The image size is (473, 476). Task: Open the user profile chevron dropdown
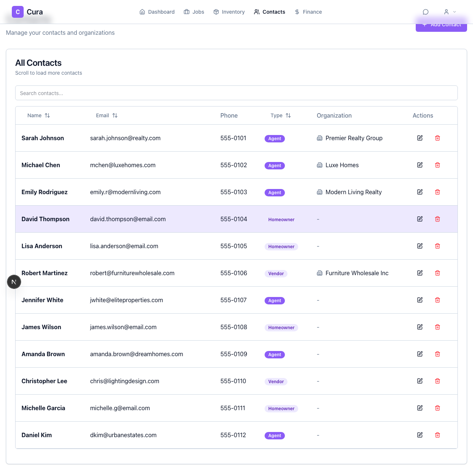(x=455, y=12)
